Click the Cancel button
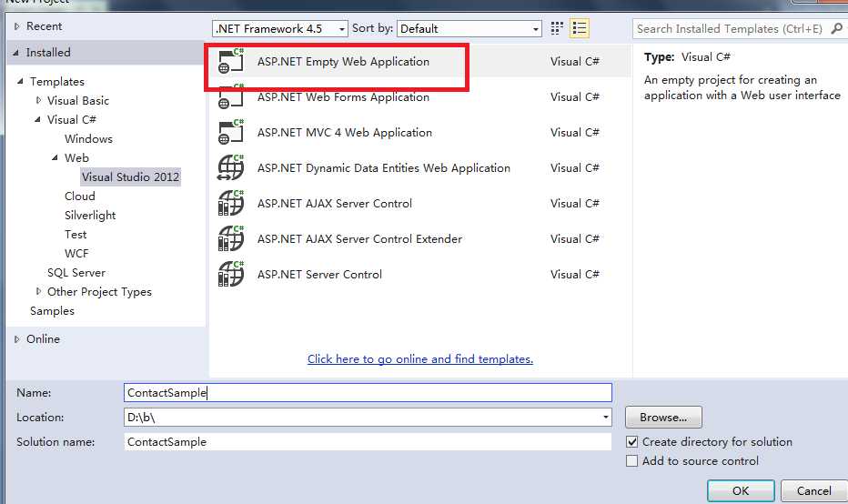This screenshot has height=504, width=848. click(813, 490)
